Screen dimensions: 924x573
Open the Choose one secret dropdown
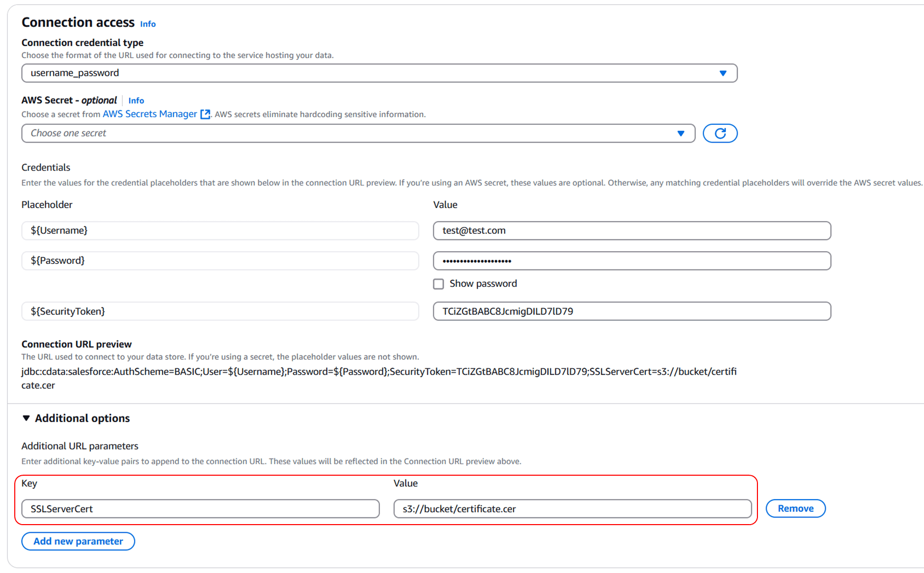357,133
